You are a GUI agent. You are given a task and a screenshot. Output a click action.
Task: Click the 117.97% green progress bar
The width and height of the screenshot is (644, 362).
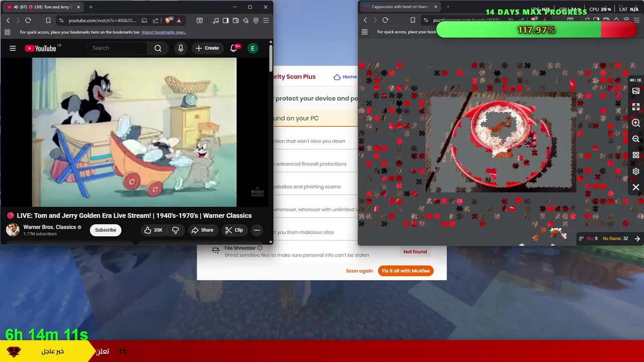537,30
